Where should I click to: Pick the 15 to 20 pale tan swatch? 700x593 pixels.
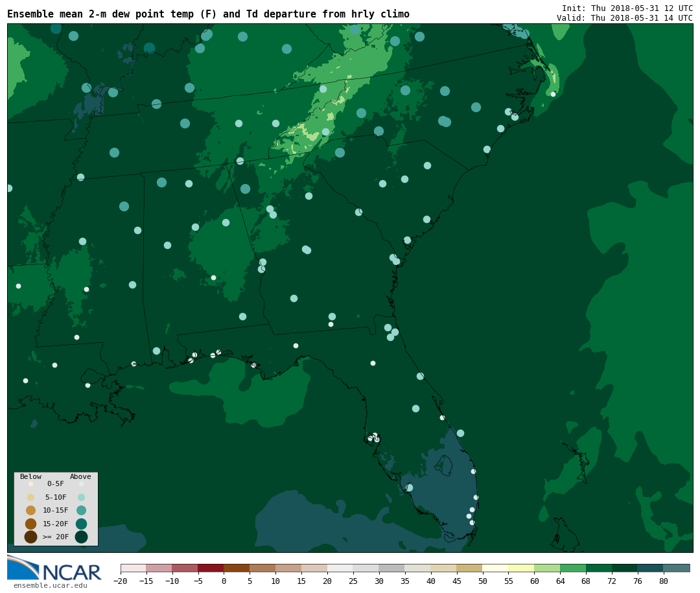(314, 568)
